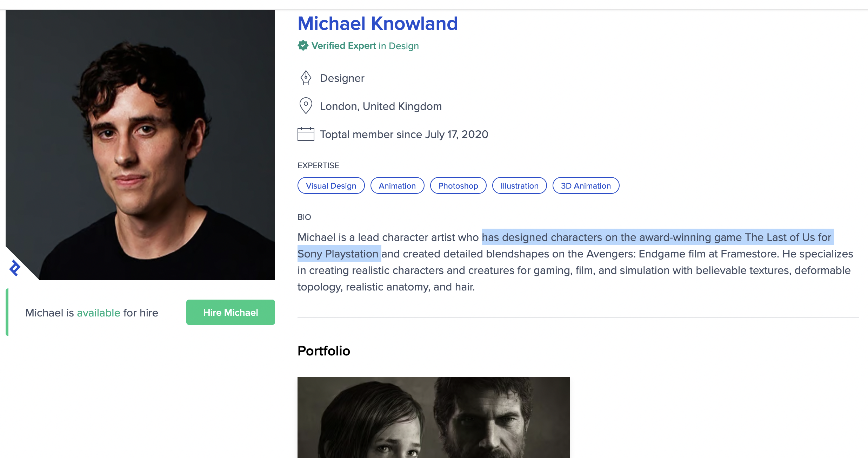
Task: Click the location pin icon
Action: (x=306, y=106)
